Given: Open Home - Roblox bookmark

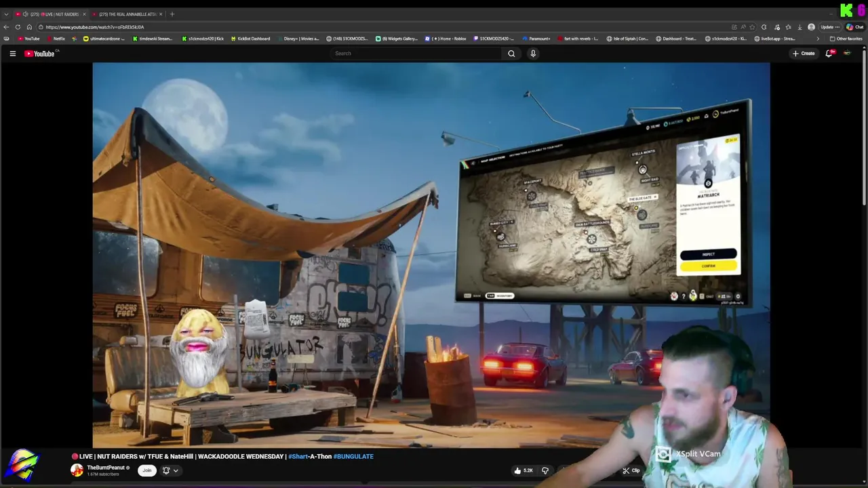Looking at the screenshot, I should click(446, 39).
